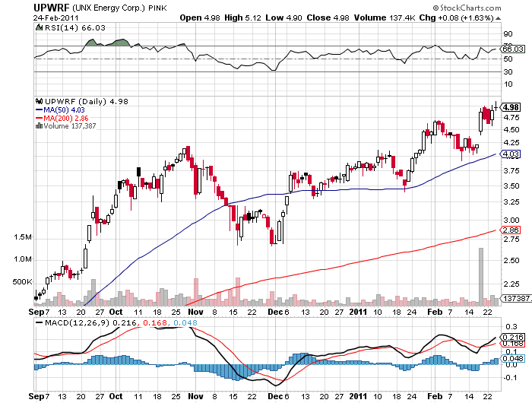This screenshot has width=532, height=403.
Task: Click the blue 0.048 histogram value in MACD legend
Action: 185,322
